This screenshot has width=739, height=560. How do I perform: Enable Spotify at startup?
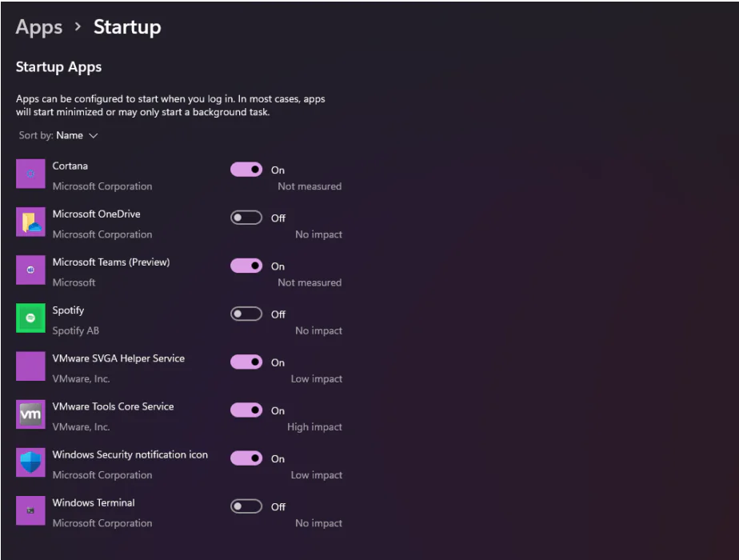(x=246, y=314)
